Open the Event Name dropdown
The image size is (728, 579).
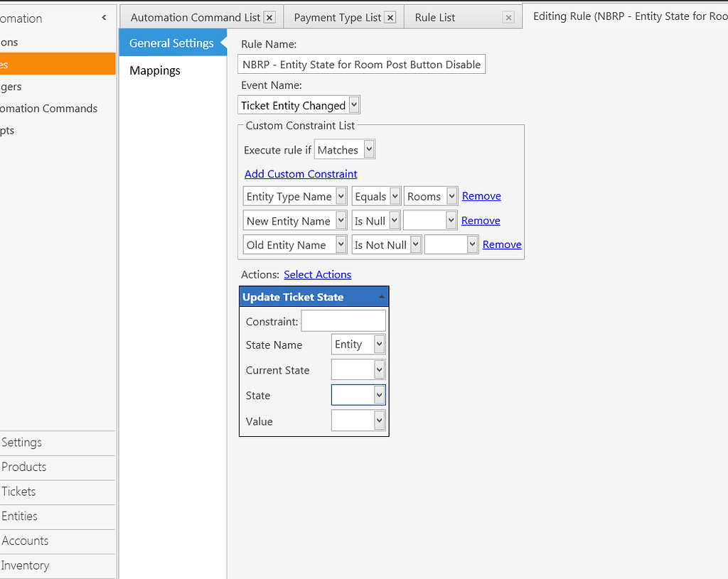click(354, 104)
